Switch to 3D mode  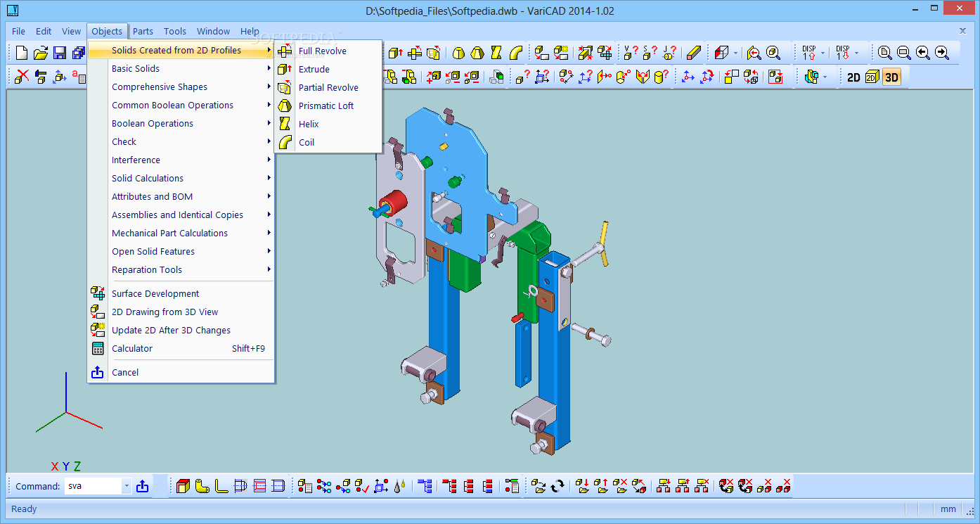(x=891, y=77)
